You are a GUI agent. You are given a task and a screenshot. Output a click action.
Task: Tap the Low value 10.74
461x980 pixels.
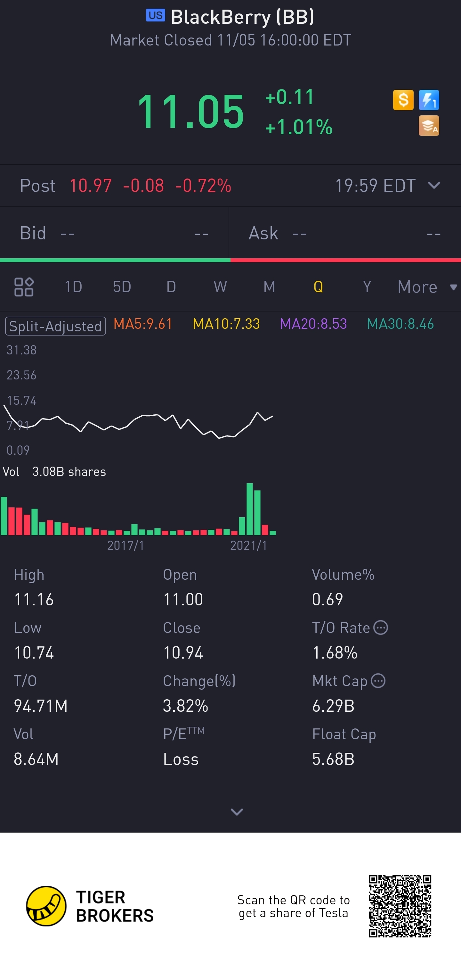(34, 653)
